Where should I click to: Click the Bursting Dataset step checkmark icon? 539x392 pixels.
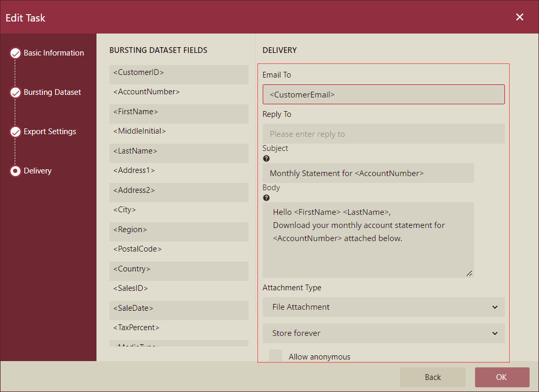(15, 92)
